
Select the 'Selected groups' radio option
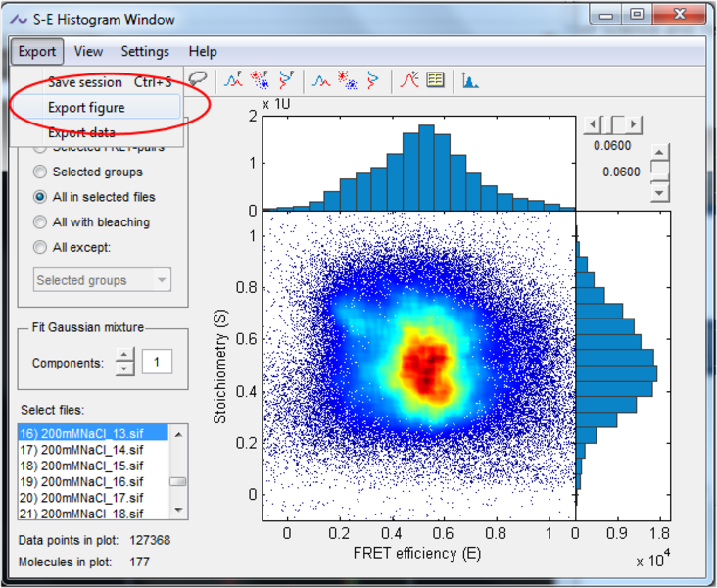(x=40, y=171)
